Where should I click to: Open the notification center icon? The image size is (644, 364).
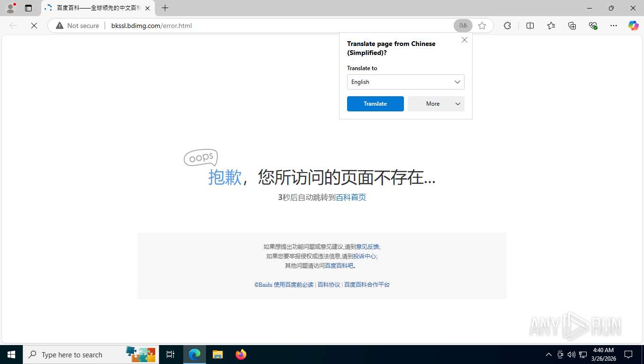tap(628, 355)
